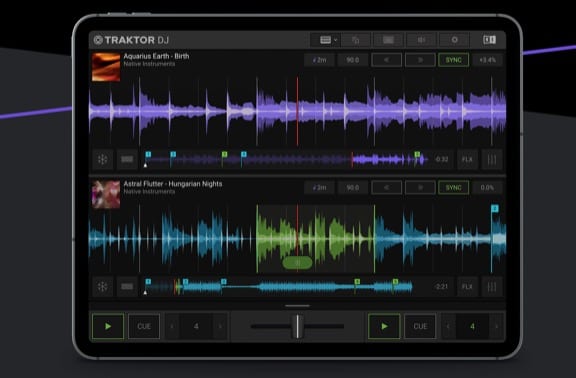Screen dimensions: 576x378
Task: Toggle SYNC on Astral Flutter deck
Action: [453, 187]
